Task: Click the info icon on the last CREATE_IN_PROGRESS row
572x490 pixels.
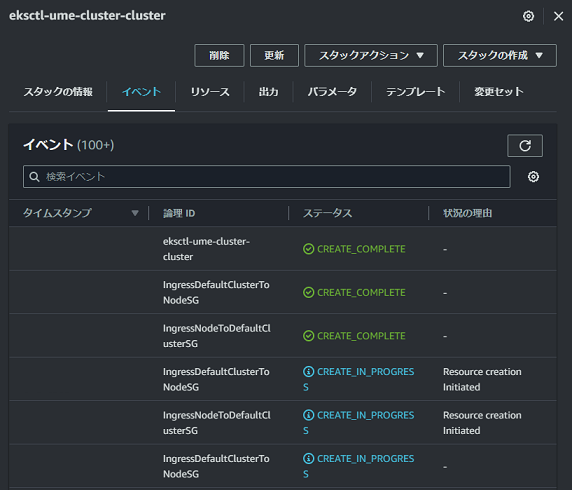Action: coord(308,458)
